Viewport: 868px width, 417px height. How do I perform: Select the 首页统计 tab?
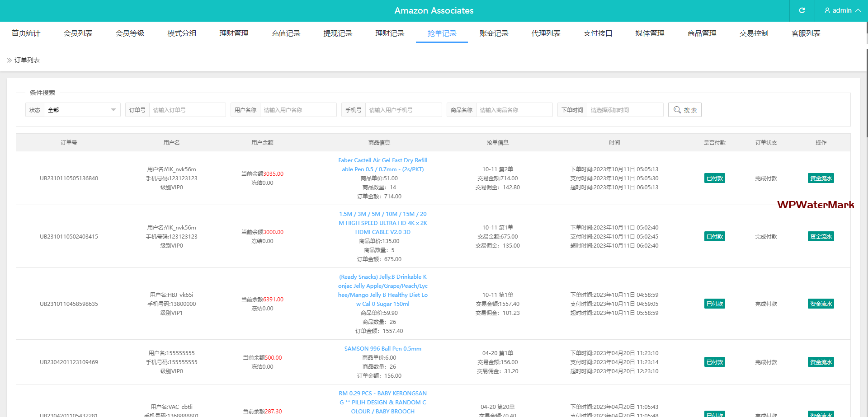click(x=26, y=33)
